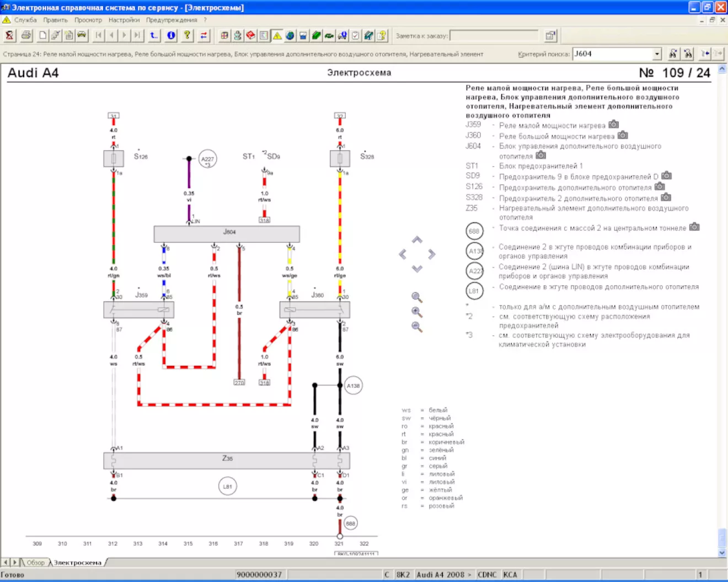The image size is (728, 582).
Task: Click the 688 ground circle in diagram
Action: [350, 523]
